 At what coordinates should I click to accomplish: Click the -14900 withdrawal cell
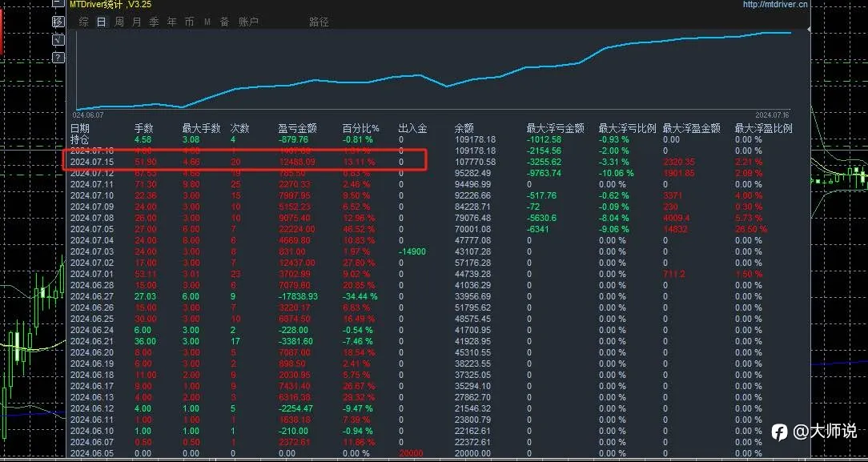[x=412, y=251]
